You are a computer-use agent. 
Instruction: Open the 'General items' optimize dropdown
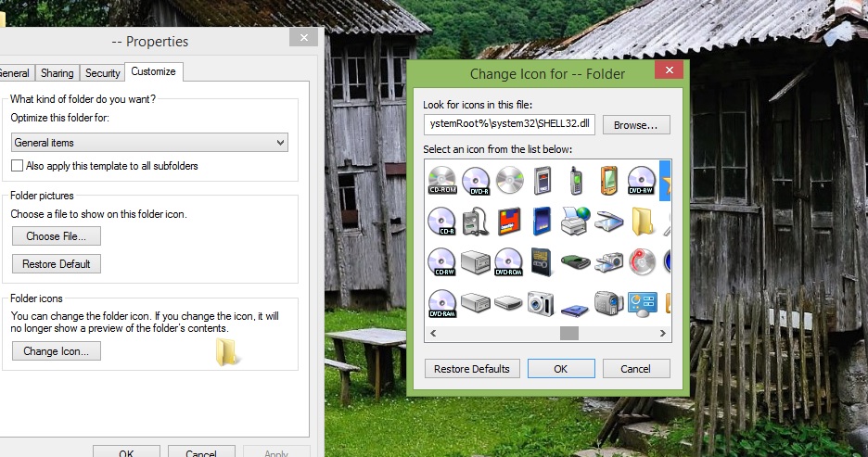(x=149, y=142)
